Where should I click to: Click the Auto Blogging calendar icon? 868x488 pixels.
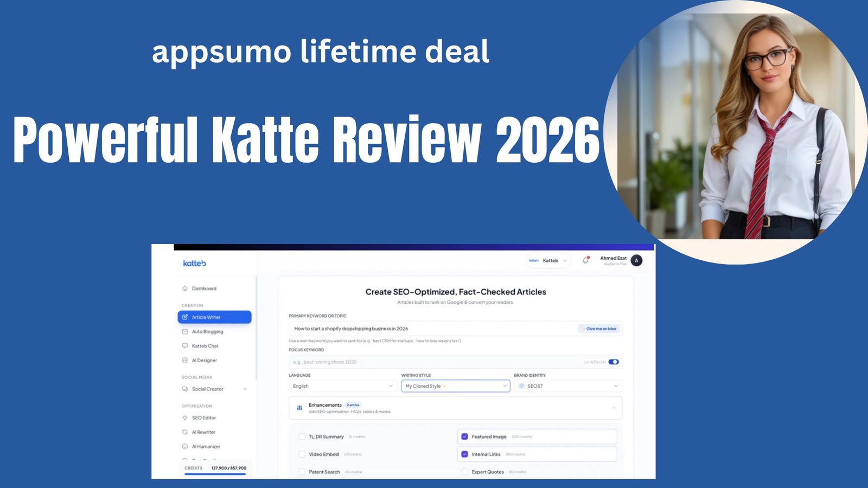185,331
